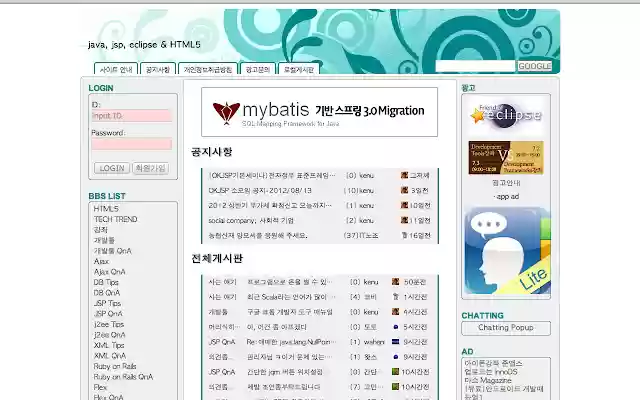Open the jqm 버튼 위치설정 post
This screenshot has height=400, width=640.
[x=284, y=372]
